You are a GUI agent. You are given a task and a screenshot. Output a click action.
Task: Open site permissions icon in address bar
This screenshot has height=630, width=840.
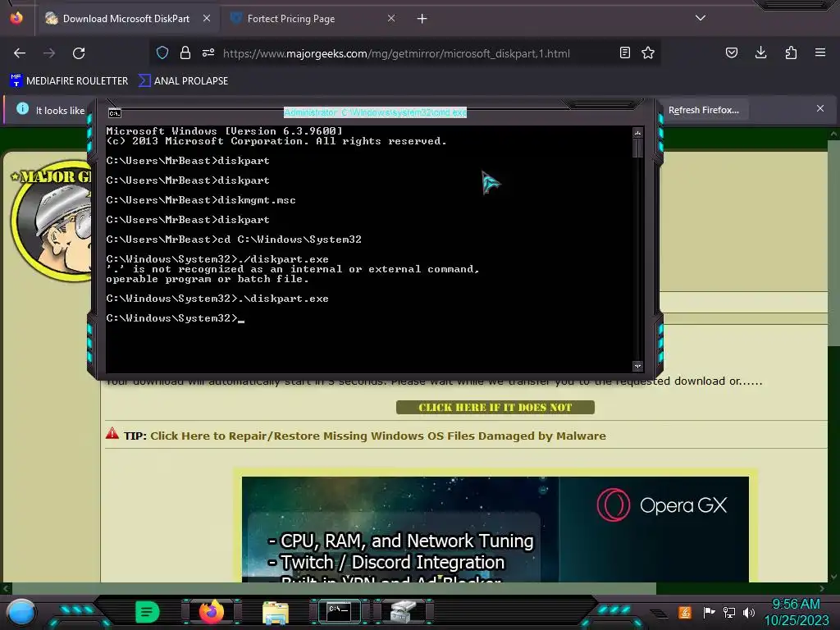pos(208,52)
